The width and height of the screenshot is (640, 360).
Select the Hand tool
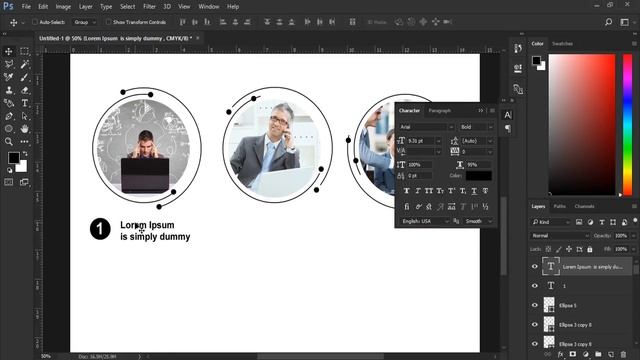(x=24, y=129)
